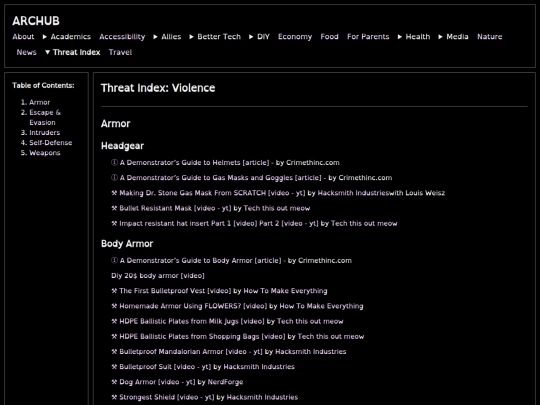Image resolution: width=540 pixels, height=405 pixels.
Task: Select the Armor section heading
Action: click(115, 124)
